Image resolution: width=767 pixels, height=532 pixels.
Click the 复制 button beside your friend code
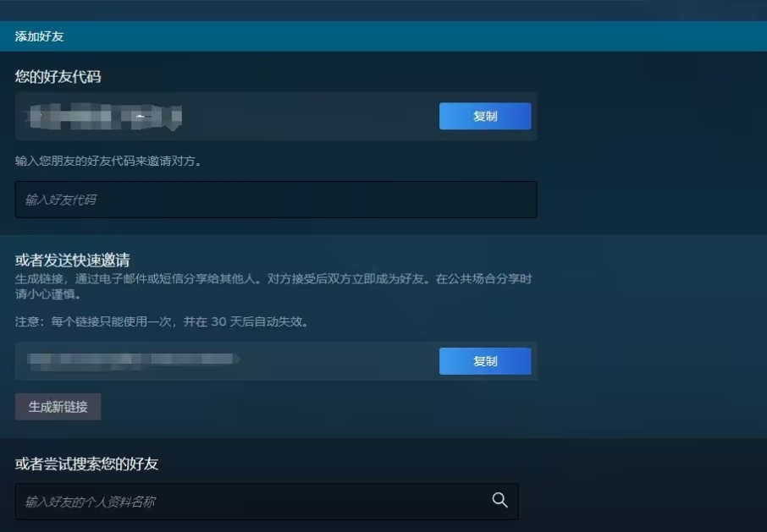point(485,116)
